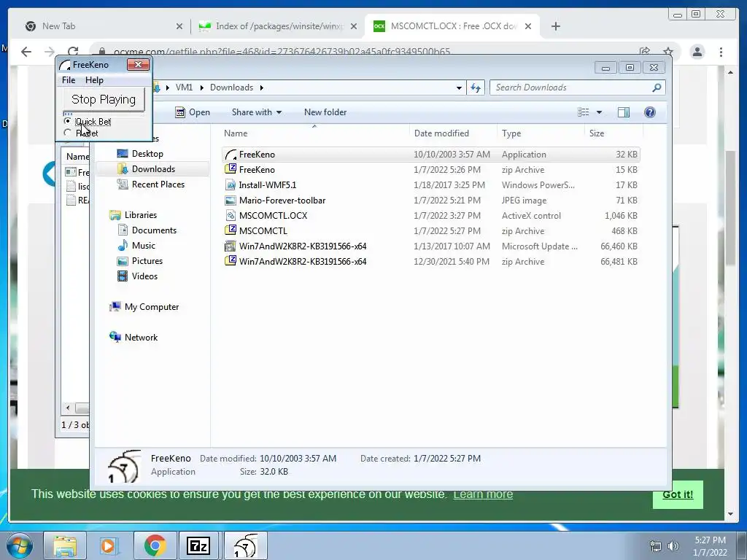Click the FreeKeno taskbar icon
This screenshot has height=560, width=747.
(245, 545)
